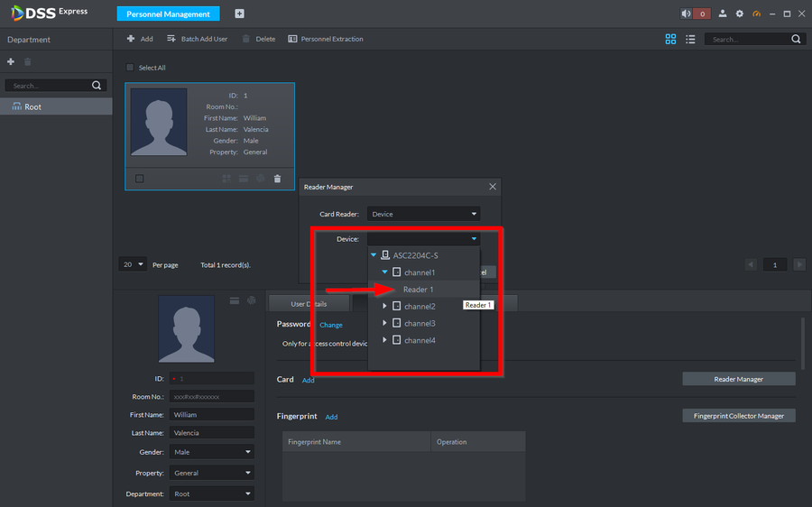The height and width of the screenshot is (507, 812).
Task: Open system settings gear icon
Action: click(x=740, y=14)
